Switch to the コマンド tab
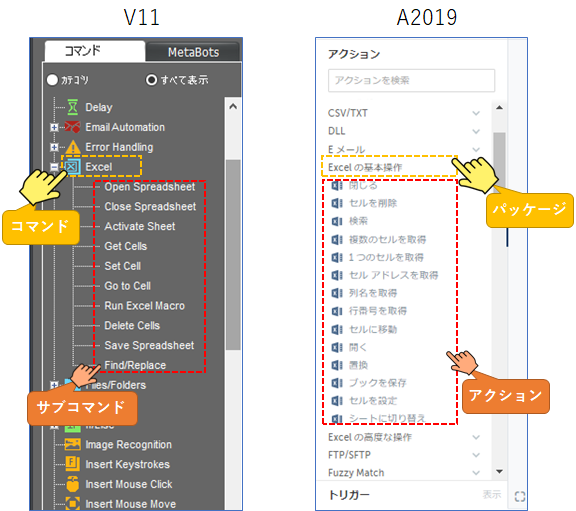 pos(94,51)
